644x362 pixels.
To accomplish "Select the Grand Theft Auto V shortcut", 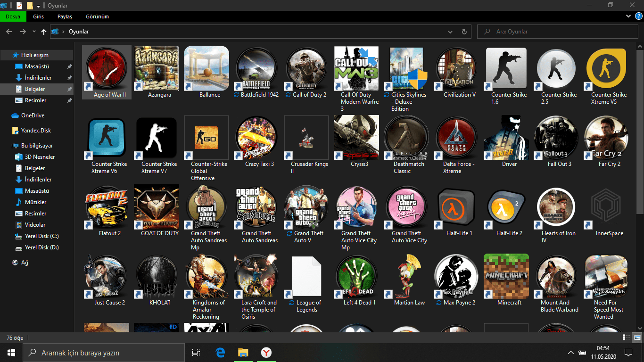I will 306,207.
